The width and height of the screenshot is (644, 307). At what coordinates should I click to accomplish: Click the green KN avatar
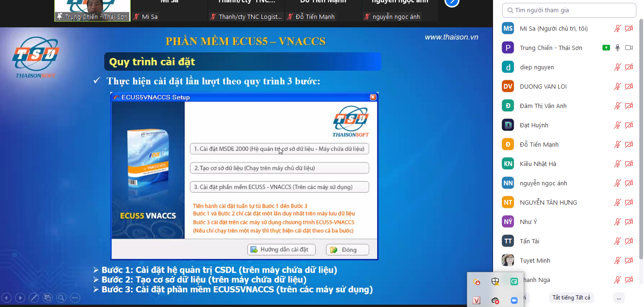pos(508,164)
